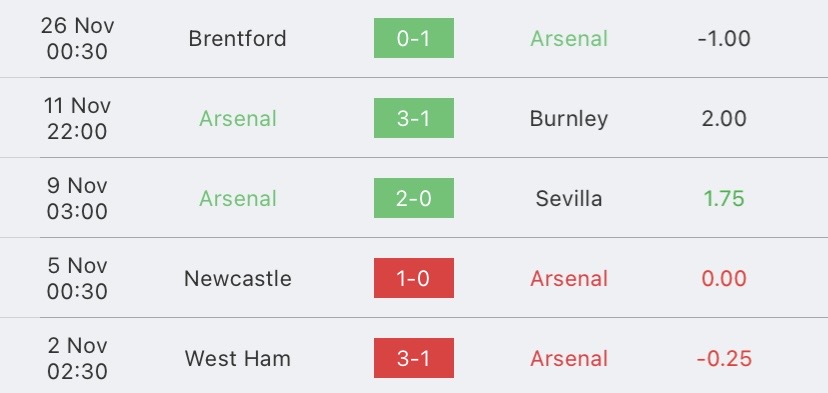This screenshot has width=828, height=393.
Task: Open the West Ham 3-1 red score
Action: point(413,358)
